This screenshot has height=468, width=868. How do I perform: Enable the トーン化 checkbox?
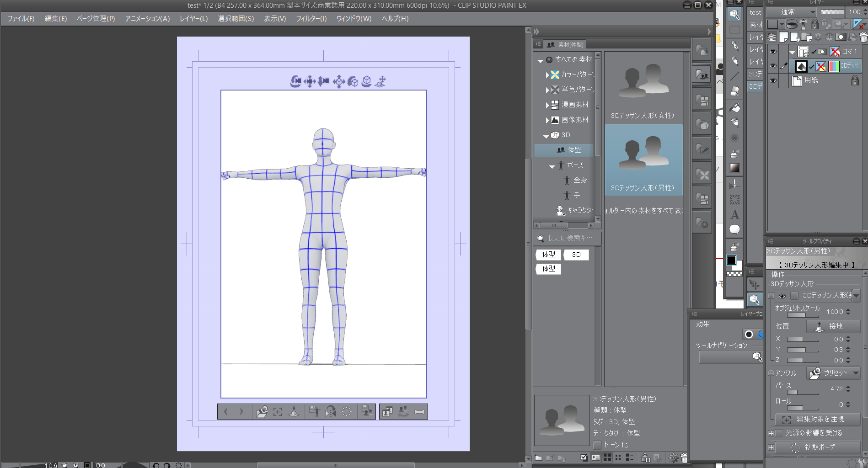pyautogui.click(x=597, y=445)
